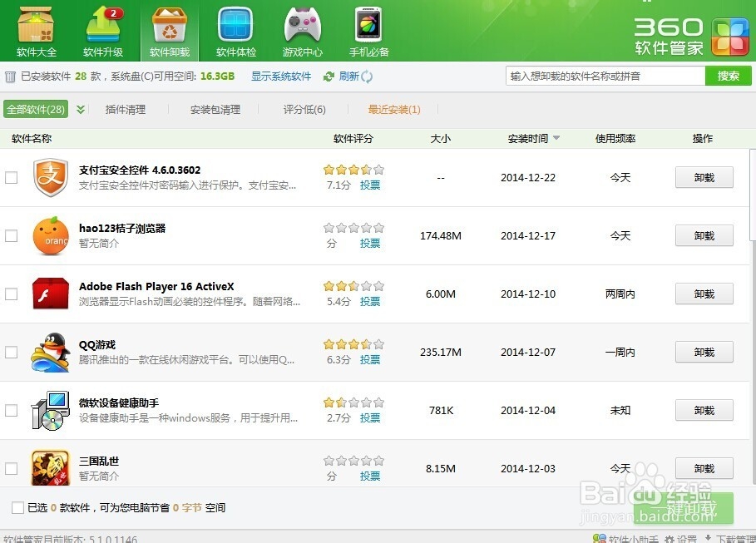Click the QQ游戏 penguin icon
756x543 pixels.
[51, 352]
